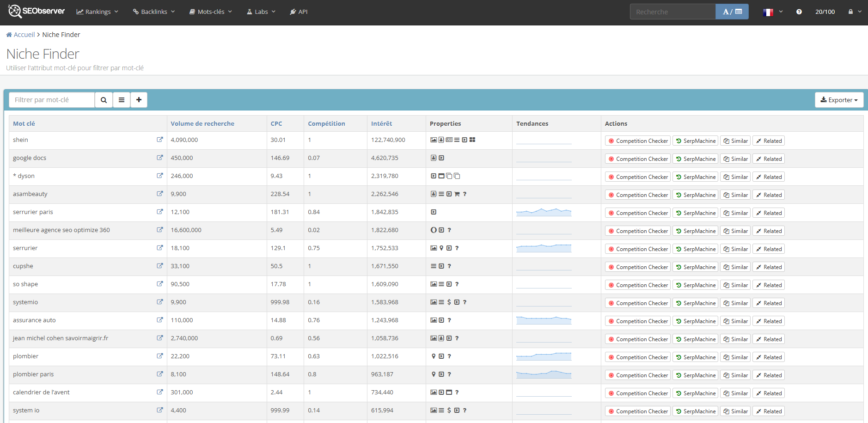Click the Recherche search field
This screenshot has width=868, height=423.
tap(672, 12)
